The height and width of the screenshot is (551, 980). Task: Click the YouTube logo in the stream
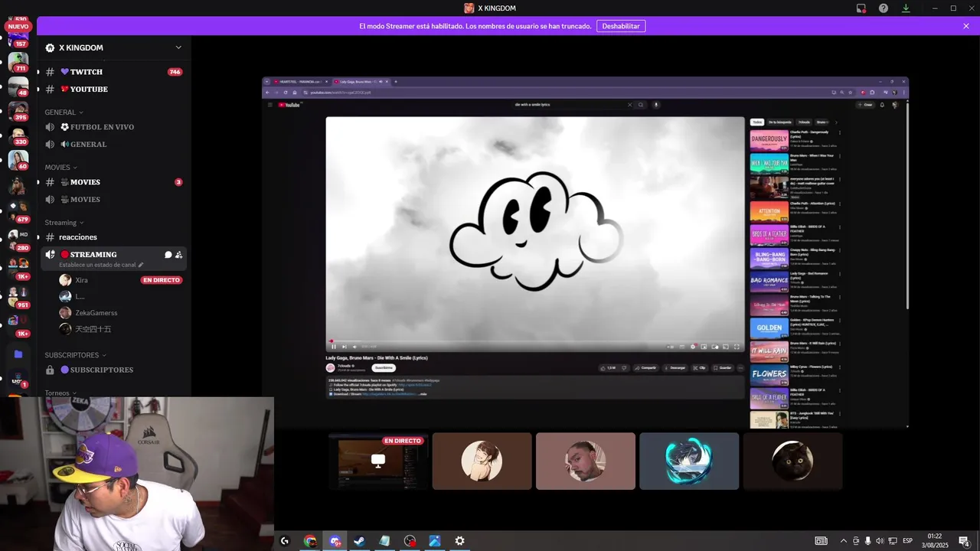(289, 105)
